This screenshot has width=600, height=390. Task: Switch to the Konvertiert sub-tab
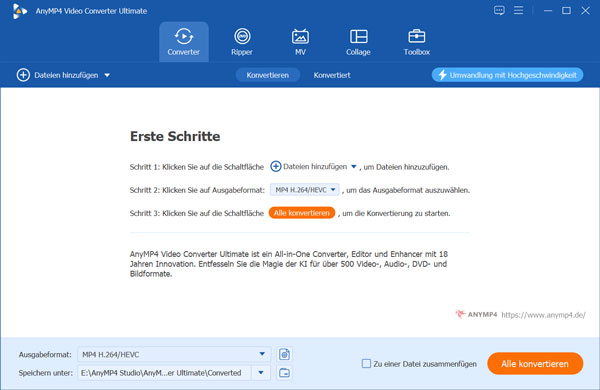(332, 75)
